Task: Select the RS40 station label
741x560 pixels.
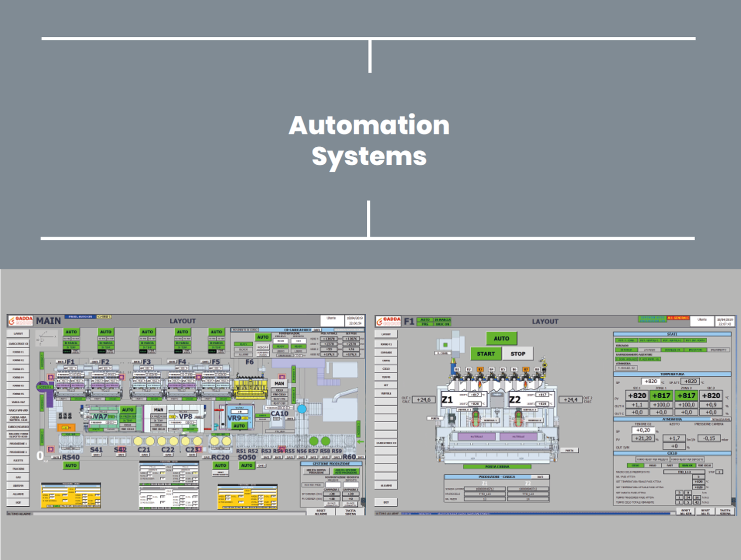Action: 71,457
